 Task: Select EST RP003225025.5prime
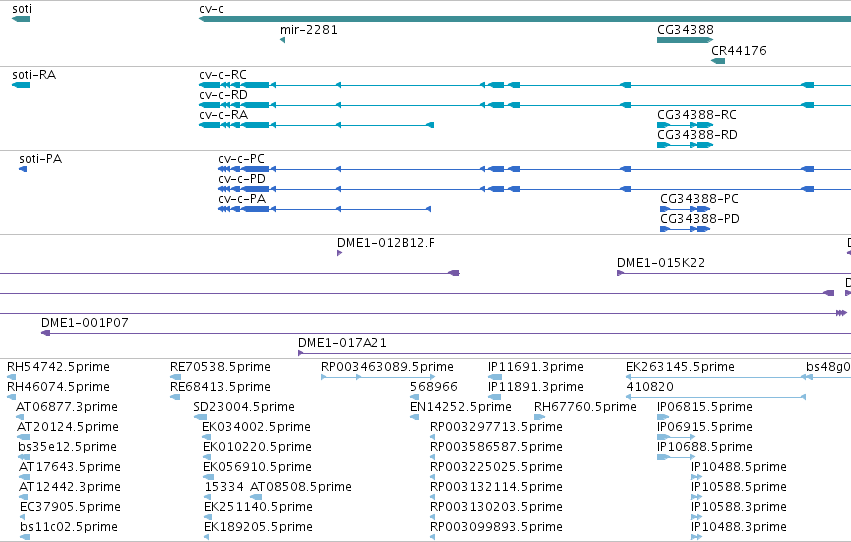497,467
